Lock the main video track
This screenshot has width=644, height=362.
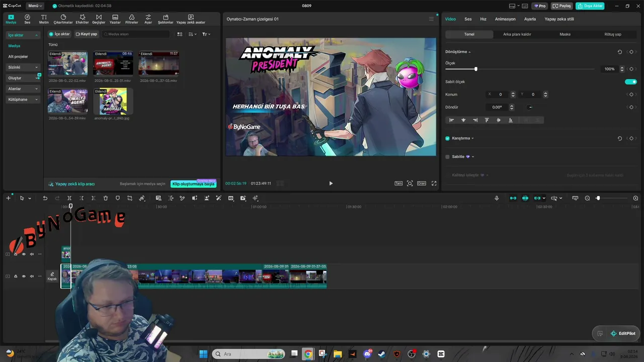coord(16,276)
